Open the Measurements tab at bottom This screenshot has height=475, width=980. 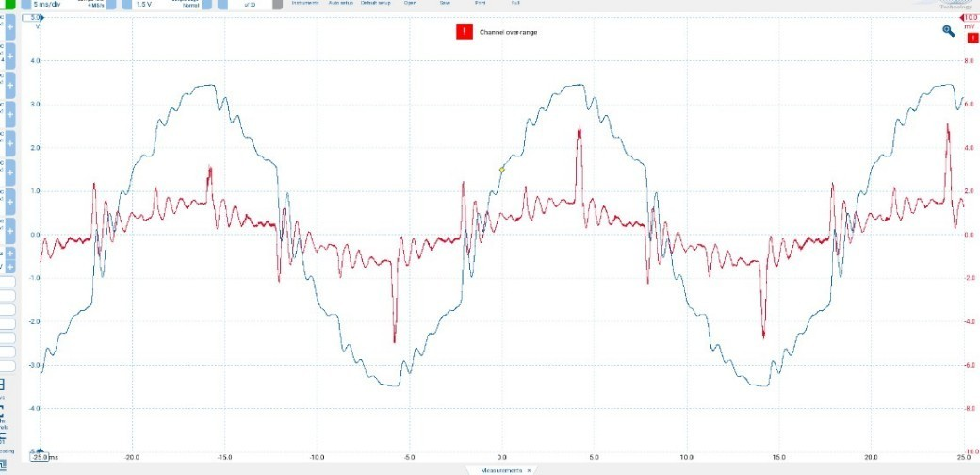[501, 470]
